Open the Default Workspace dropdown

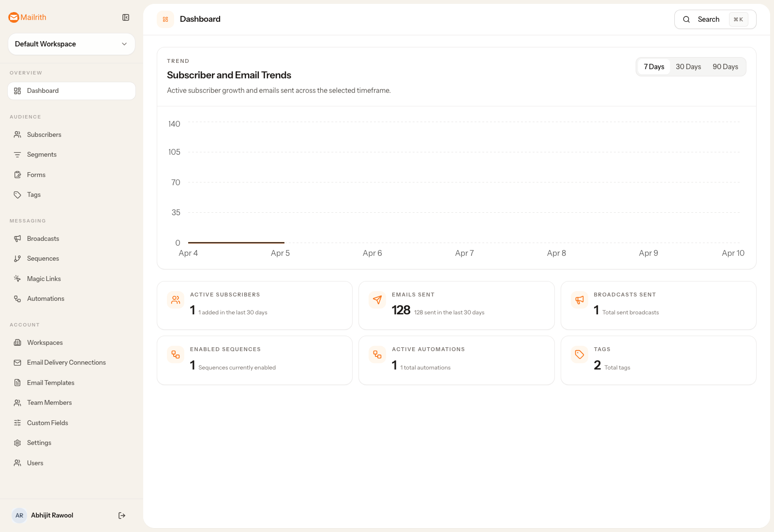(x=71, y=44)
